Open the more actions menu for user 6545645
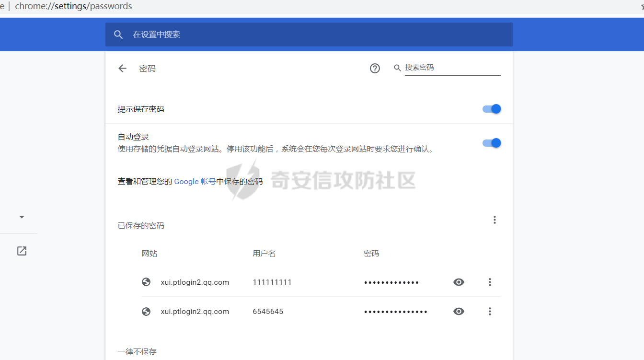Image resolution: width=644 pixels, height=360 pixels. coord(490,312)
